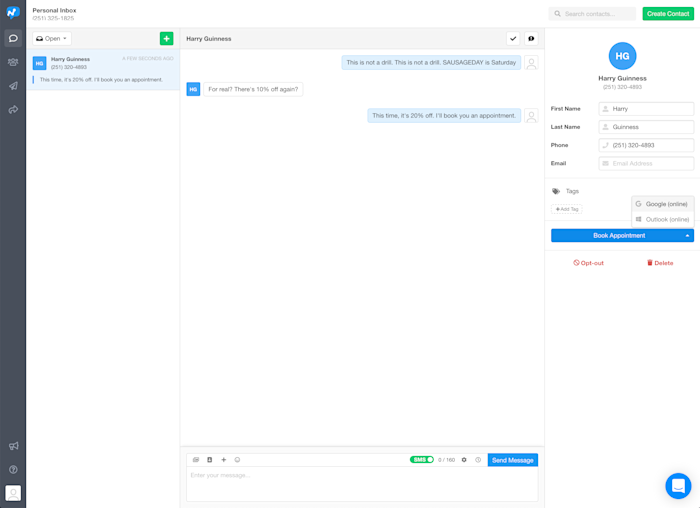This screenshot has height=508, width=700.
Task: Select Outlook (online) calendar option
Action: tap(663, 219)
